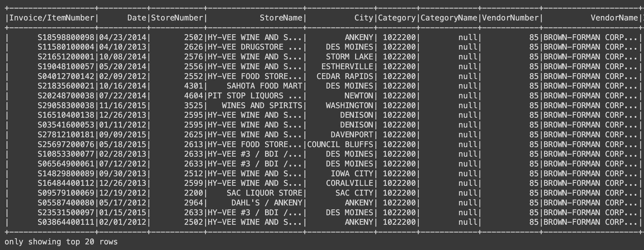Select invoice number S14829800089
This screenshot has width=644, height=250.
pyautogui.click(x=66, y=174)
